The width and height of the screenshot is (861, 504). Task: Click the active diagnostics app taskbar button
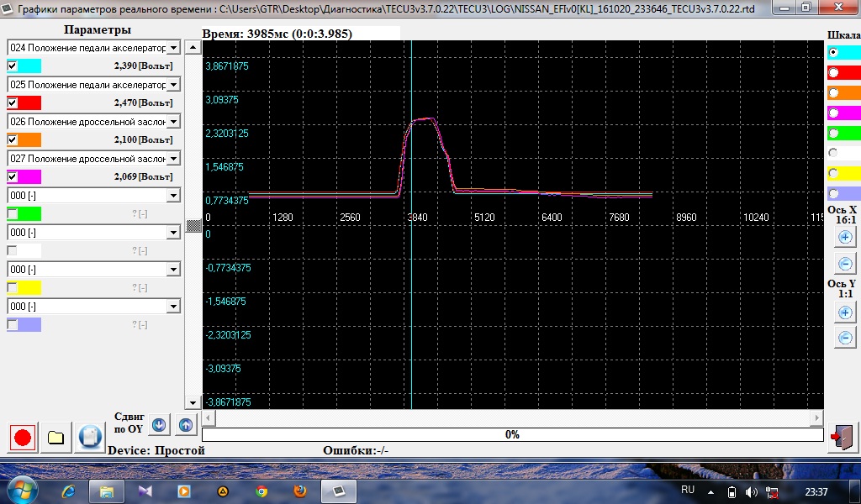tap(339, 491)
